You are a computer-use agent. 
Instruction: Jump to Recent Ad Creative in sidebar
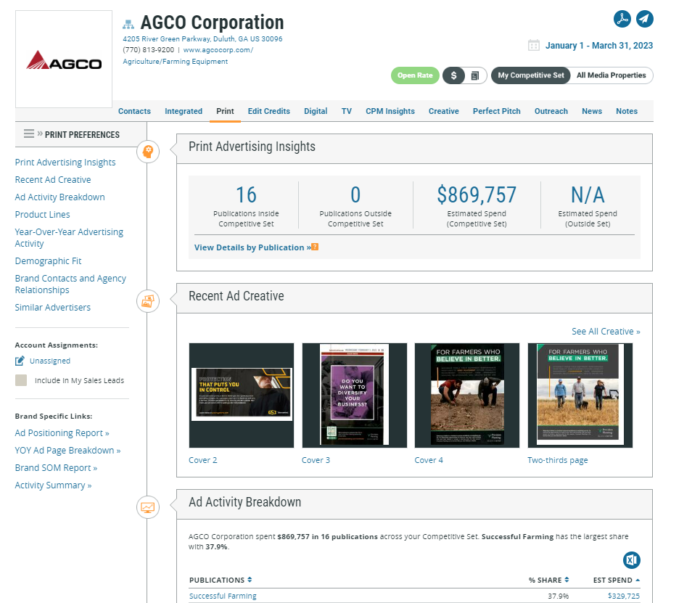click(53, 179)
